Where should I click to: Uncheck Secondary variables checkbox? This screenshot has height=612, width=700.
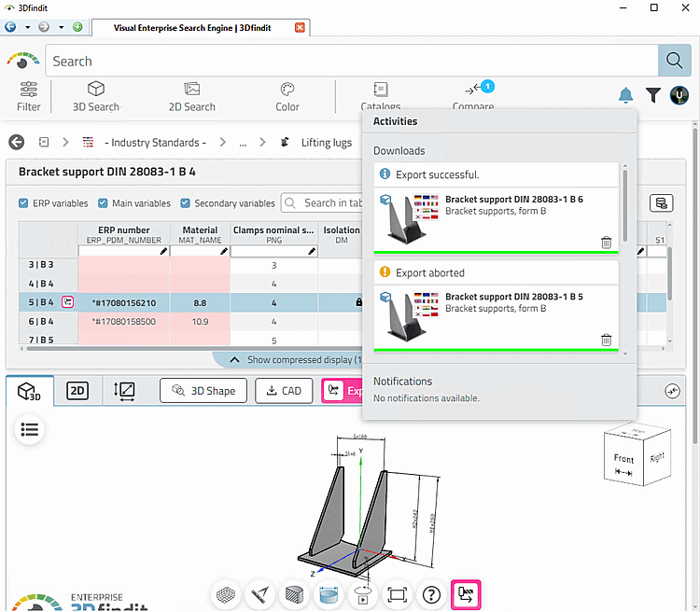click(x=186, y=203)
